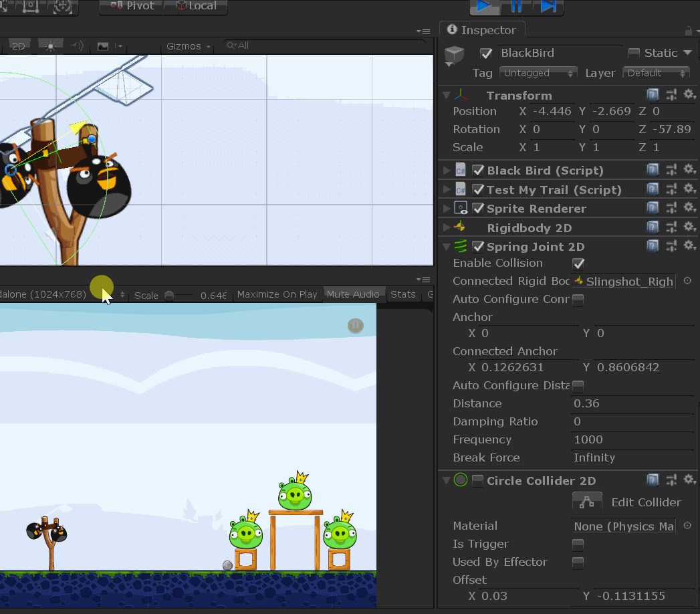Screen dimensions: 700x614
Task: Expand Test My Trail script component
Action: coord(446,189)
